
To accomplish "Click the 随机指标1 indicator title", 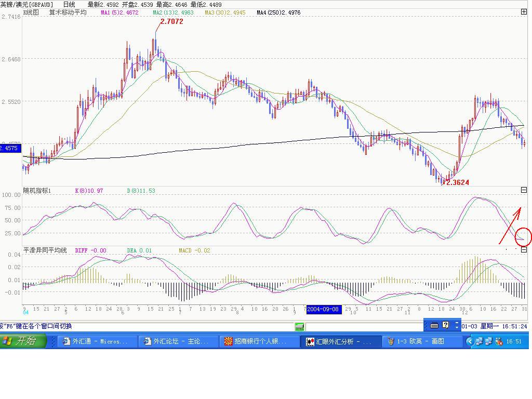I will click(x=37, y=190).
